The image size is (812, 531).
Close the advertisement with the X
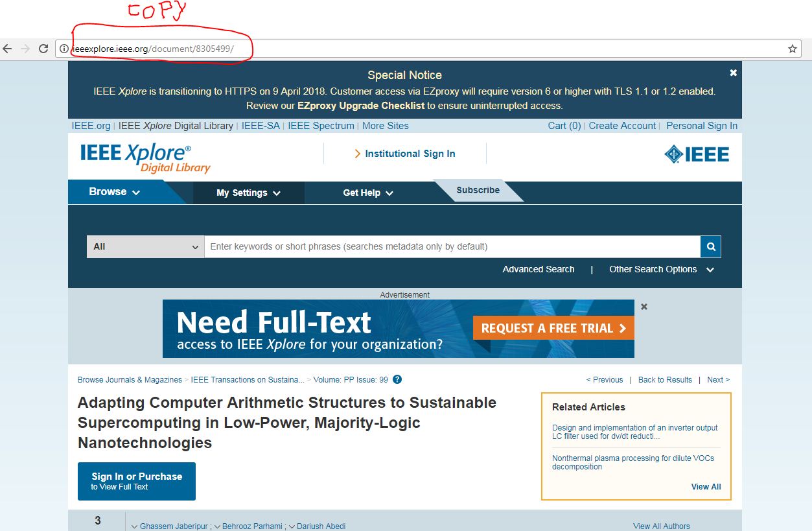(644, 307)
